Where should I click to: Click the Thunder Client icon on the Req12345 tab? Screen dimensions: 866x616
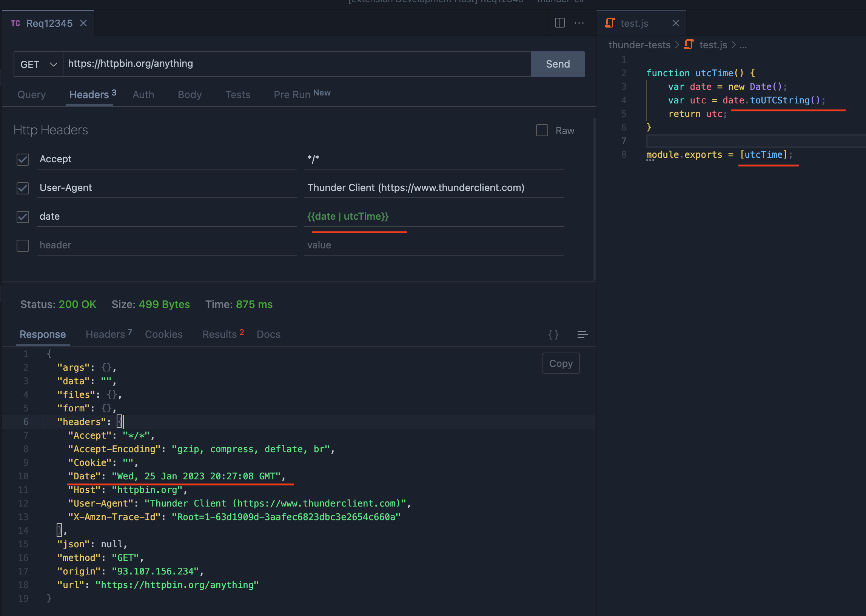click(15, 23)
